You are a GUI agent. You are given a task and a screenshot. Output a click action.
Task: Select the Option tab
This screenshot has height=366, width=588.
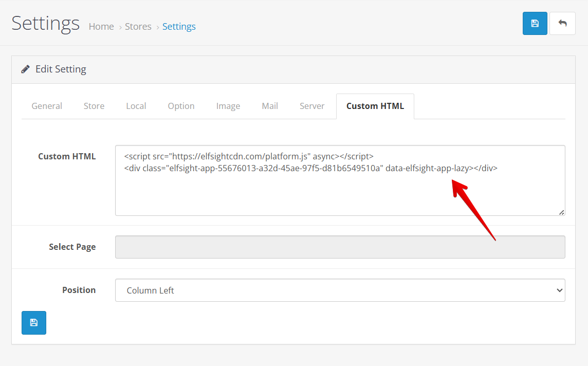tap(181, 106)
